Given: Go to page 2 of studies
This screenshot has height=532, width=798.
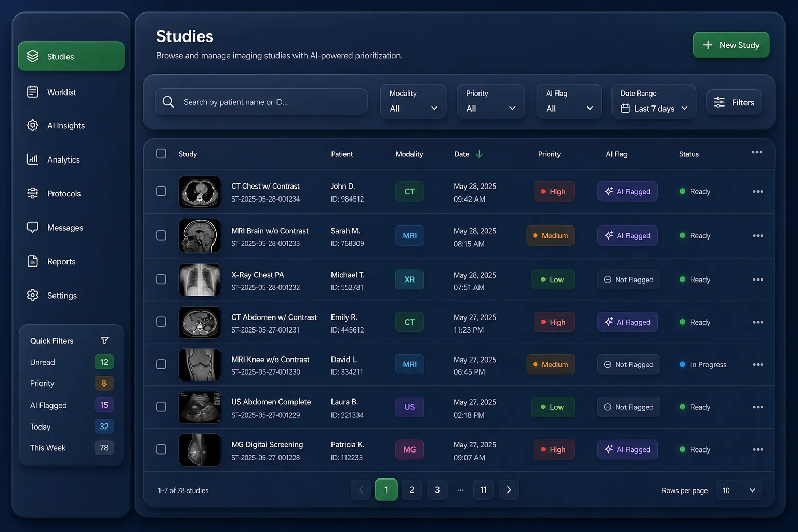Looking at the screenshot, I should 411,490.
